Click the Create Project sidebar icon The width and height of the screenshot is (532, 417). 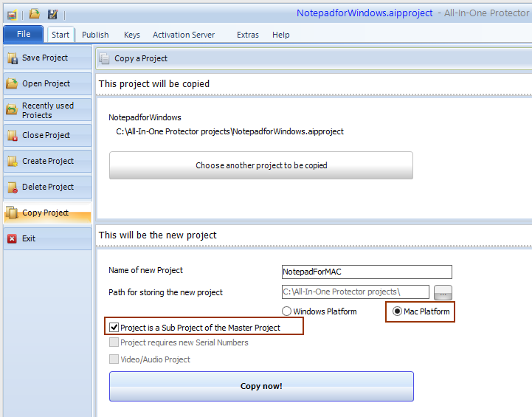click(x=13, y=161)
